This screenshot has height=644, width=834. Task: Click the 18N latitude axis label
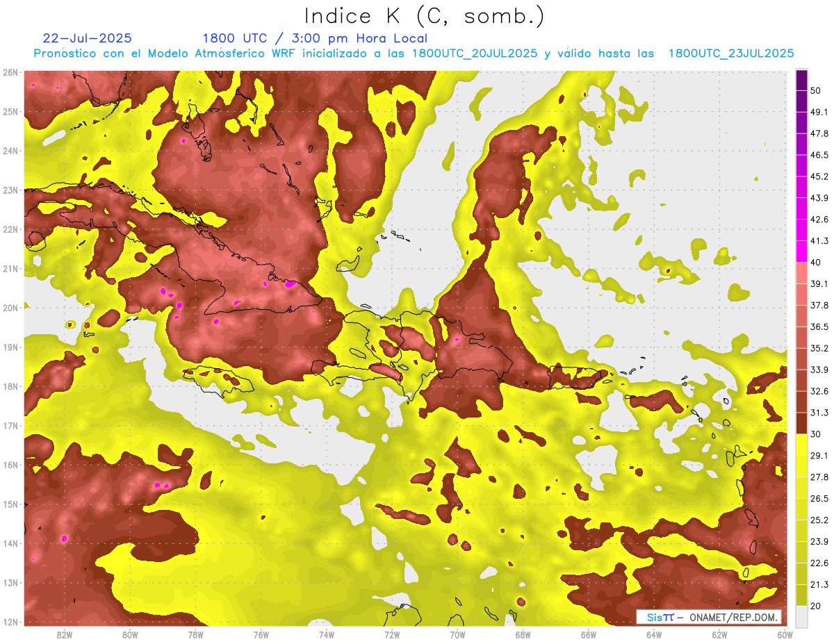[x=11, y=386]
